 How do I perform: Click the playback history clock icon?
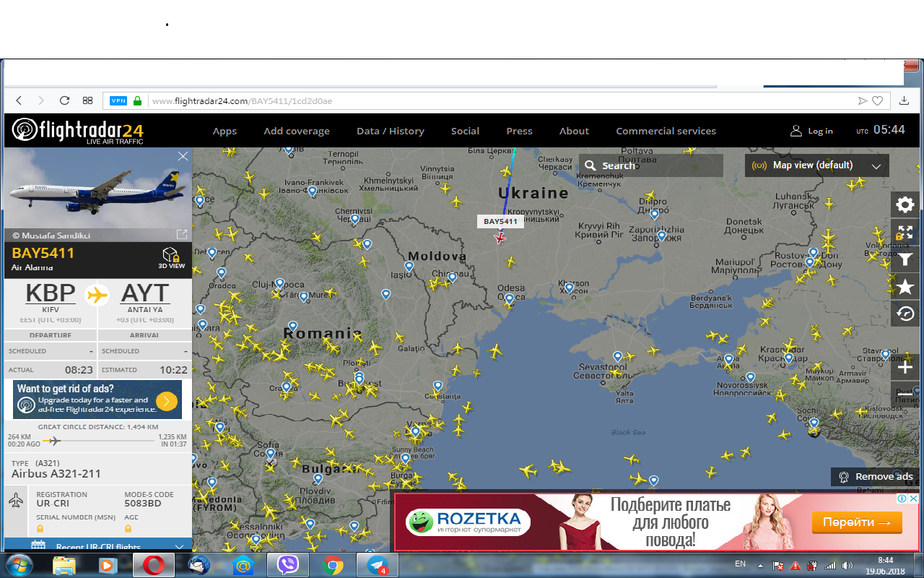[905, 314]
